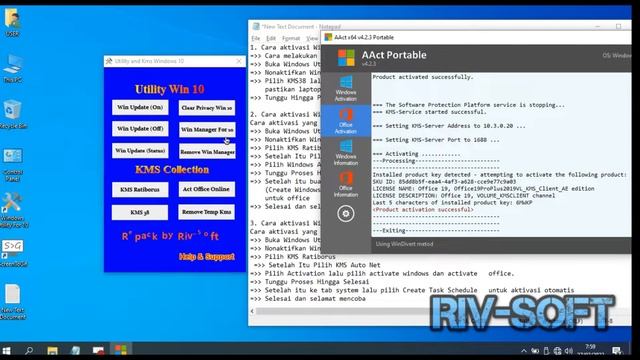Click the taskbar clock
Screen dimensions: 640x360
[x=590, y=350]
